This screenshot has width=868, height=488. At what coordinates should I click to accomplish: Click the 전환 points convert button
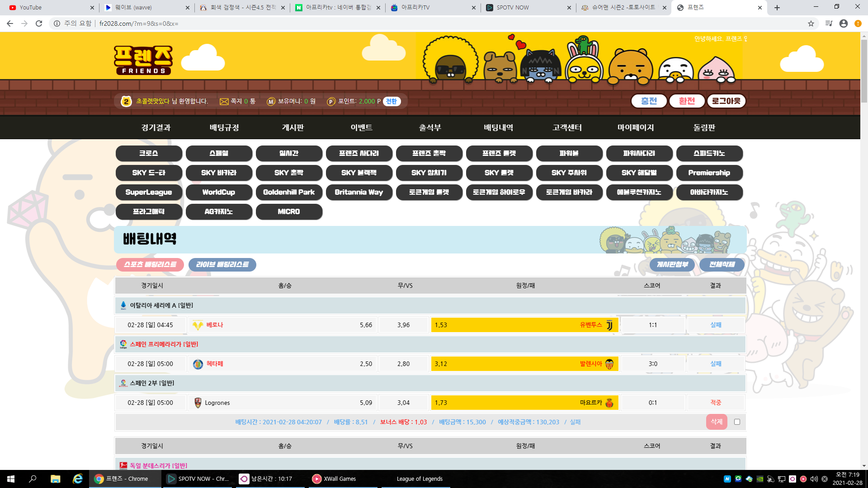tap(392, 102)
